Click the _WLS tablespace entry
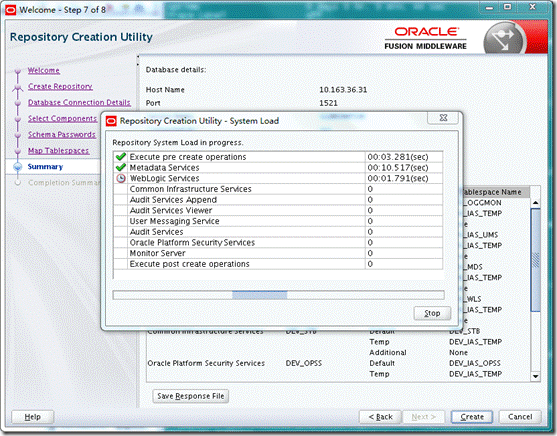Image resolution: width=557 pixels, height=436 pixels. tap(472, 299)
